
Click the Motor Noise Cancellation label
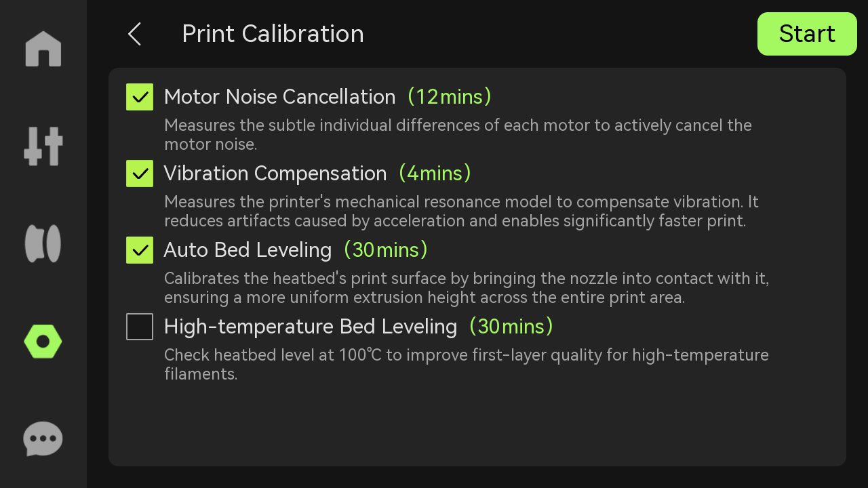click(x=279, y=97)
